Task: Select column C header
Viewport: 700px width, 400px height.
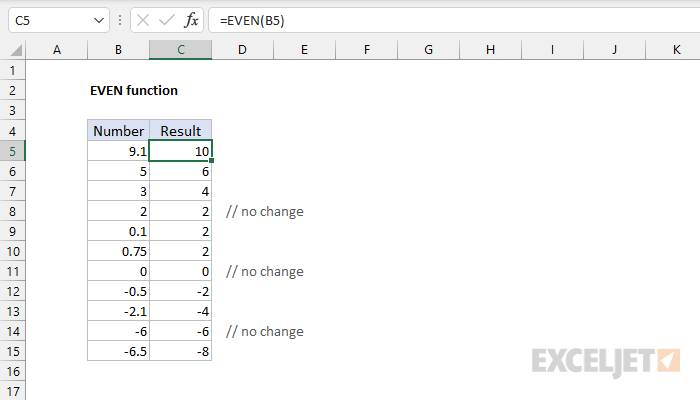Action: coord(180,50)
